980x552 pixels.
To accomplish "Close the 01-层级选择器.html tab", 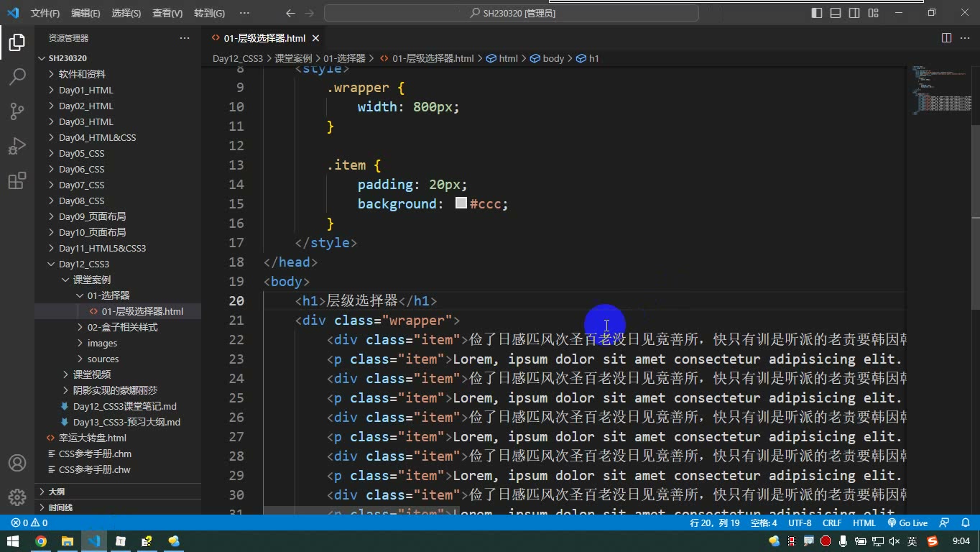I will click(x=315, y=38).
